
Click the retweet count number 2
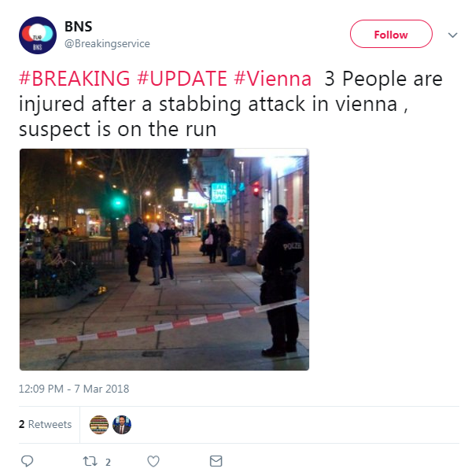(x=108, y=463)
